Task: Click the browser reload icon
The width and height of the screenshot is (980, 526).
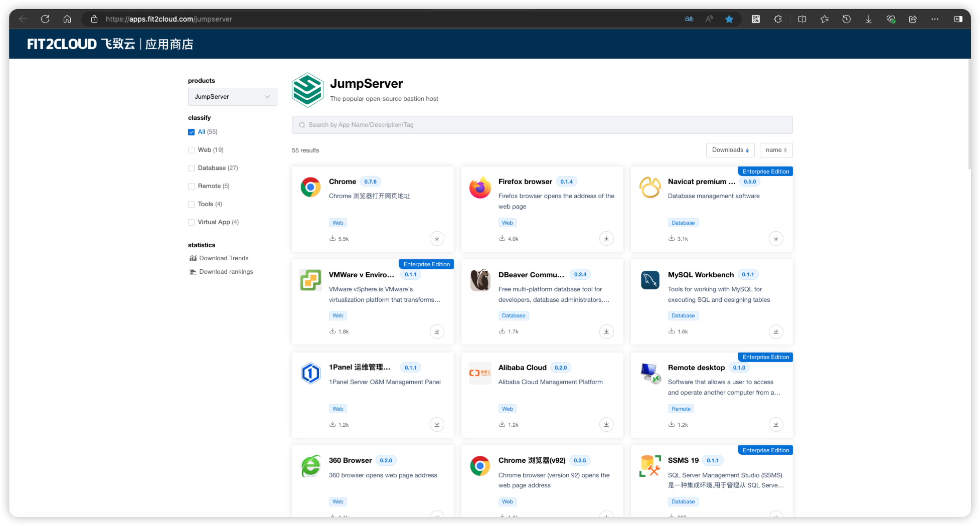Action: click(x=45, y=19)
